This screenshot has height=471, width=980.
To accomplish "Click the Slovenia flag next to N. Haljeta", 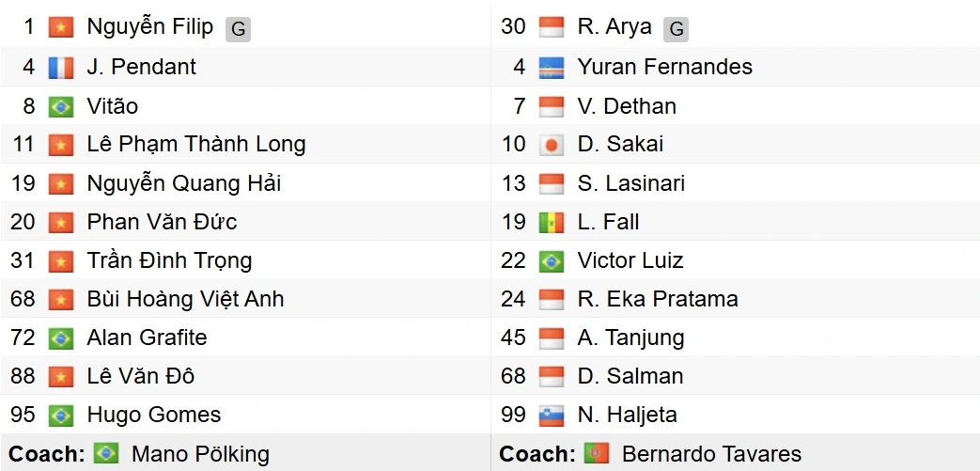I will (552, 416).
